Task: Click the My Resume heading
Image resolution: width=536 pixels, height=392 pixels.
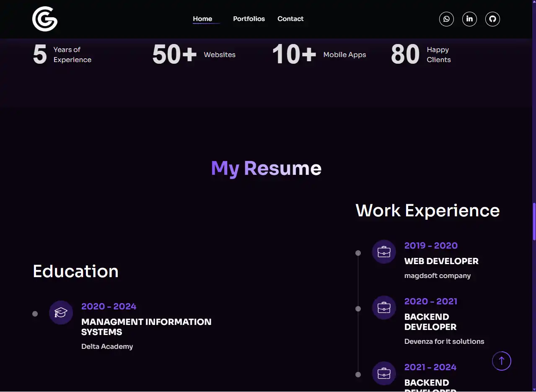Action: tap(266, 168)
